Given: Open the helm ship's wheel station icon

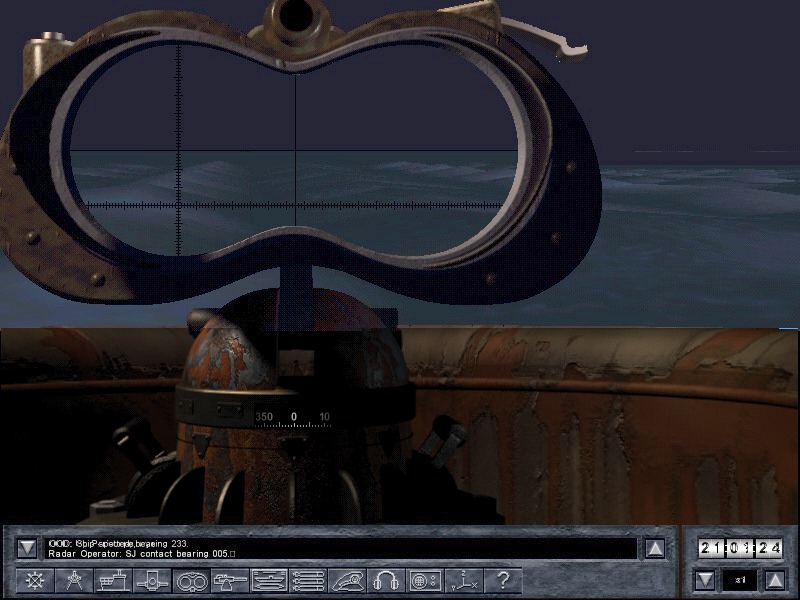Looking at the screenshot, I should (35, 581).
